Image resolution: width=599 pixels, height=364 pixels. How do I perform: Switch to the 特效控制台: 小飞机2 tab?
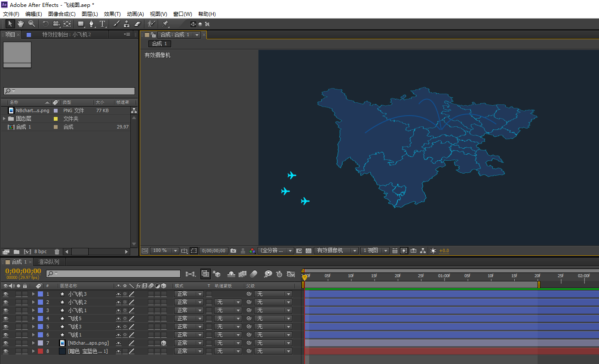[x=67, y=34]
